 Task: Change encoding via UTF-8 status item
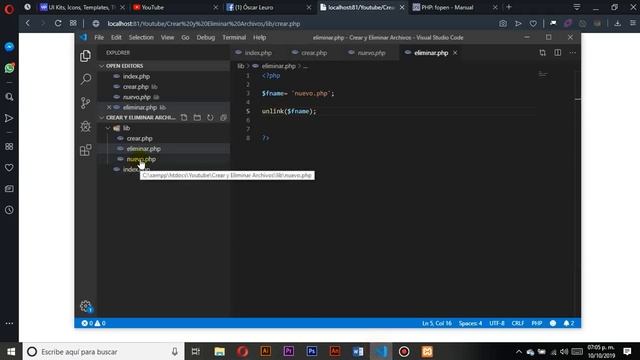pos(497,323)
